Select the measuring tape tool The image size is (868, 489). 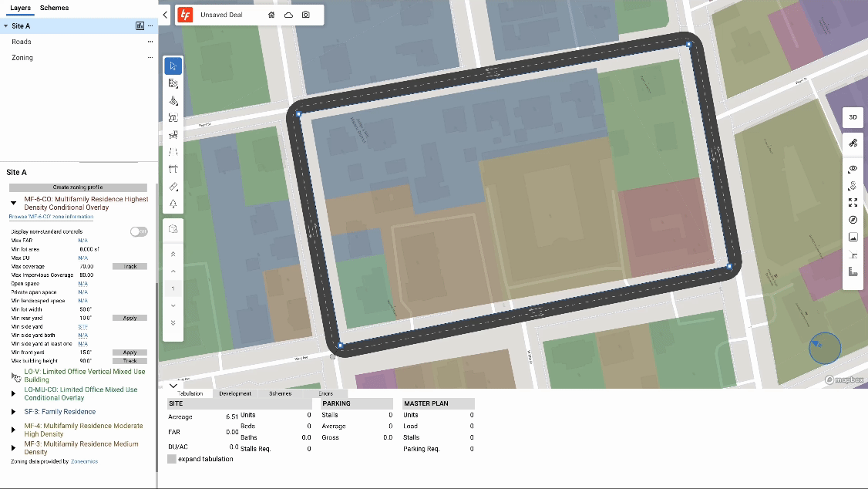click(173, 185)
